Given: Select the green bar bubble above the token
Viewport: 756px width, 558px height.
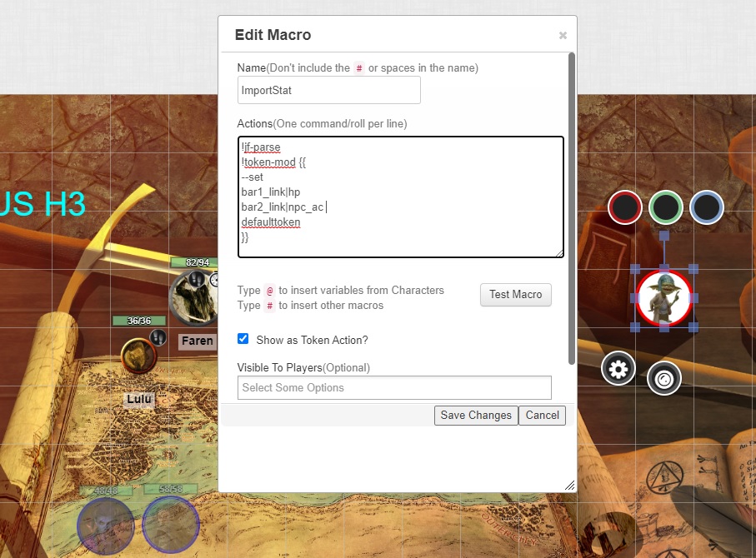Looking at the screenshot, I should click(666, 207).
